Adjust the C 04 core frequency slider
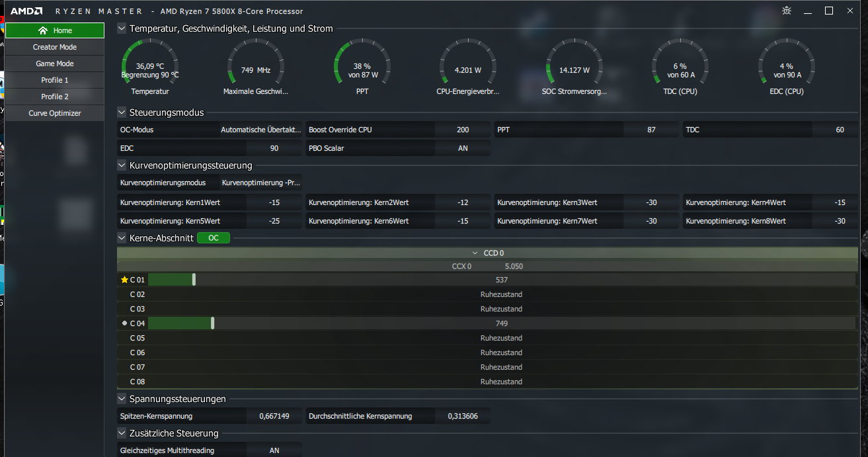Viewport: 868px width, 457px height. point(212,323)
